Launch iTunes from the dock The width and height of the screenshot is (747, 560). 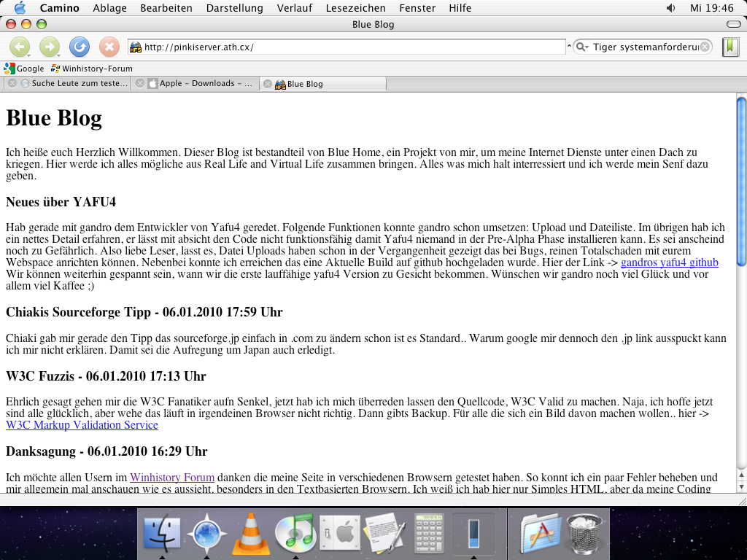click(x=295, y=534)
